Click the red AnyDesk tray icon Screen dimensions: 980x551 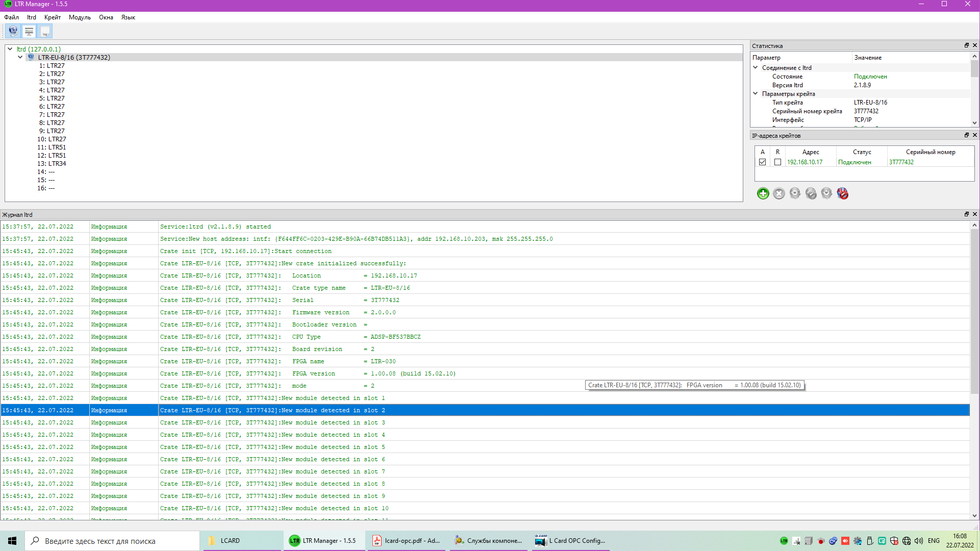(845, 541)
